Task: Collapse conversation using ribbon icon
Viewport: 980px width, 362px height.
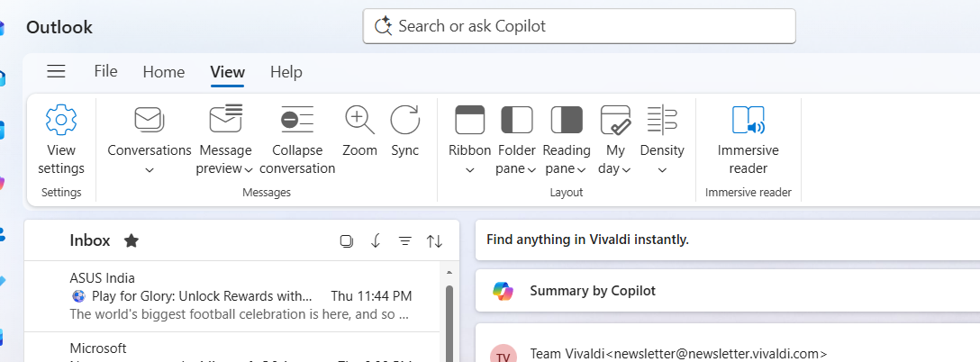Action: [297, 120]
